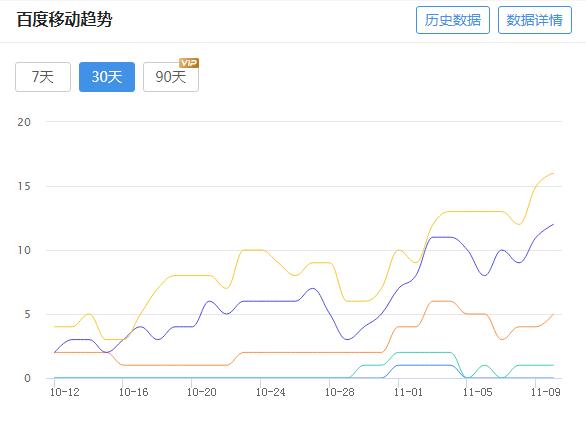Screen dimensions: 586x425
Task: Click the 10-28 date label
Action: [340, 392]
